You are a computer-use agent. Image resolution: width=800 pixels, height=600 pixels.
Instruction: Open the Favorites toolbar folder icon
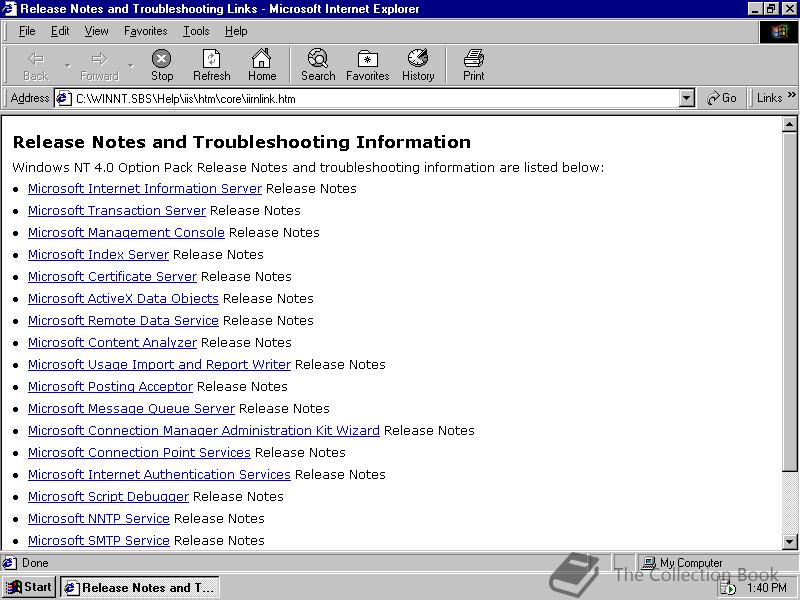pos(367,59)
